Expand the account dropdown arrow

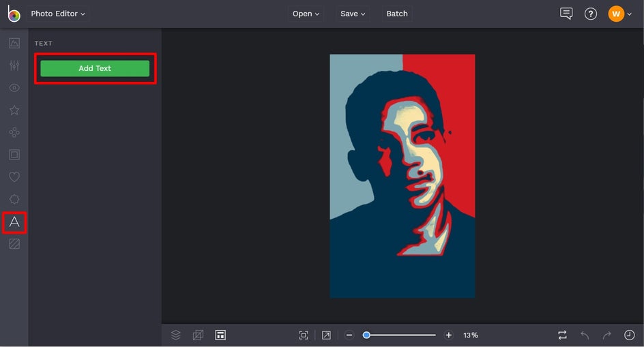coord(629,14)
